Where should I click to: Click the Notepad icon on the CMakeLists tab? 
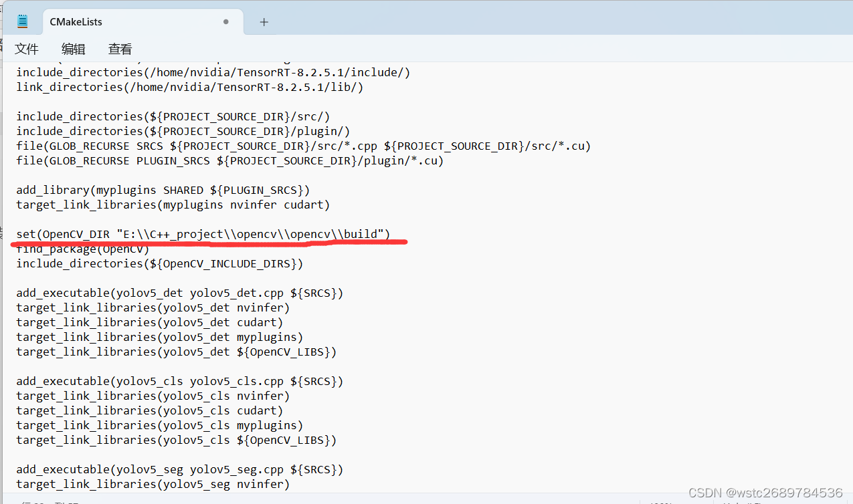[x=22, y=20]
